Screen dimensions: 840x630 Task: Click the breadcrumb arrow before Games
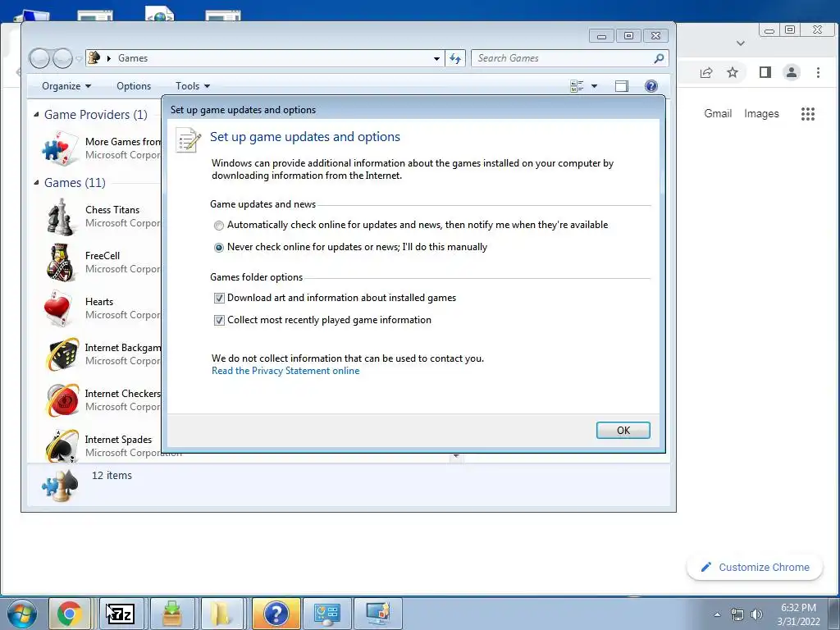(x=109, y=58)
